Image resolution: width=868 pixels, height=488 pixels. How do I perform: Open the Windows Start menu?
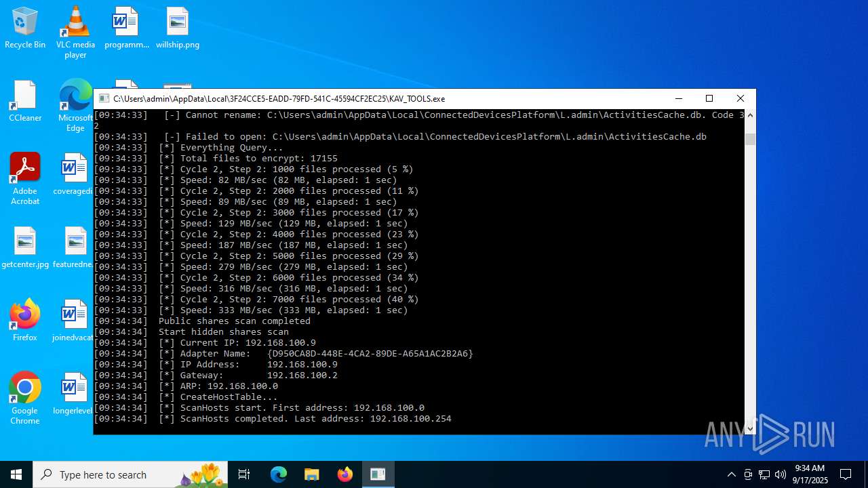16,474
